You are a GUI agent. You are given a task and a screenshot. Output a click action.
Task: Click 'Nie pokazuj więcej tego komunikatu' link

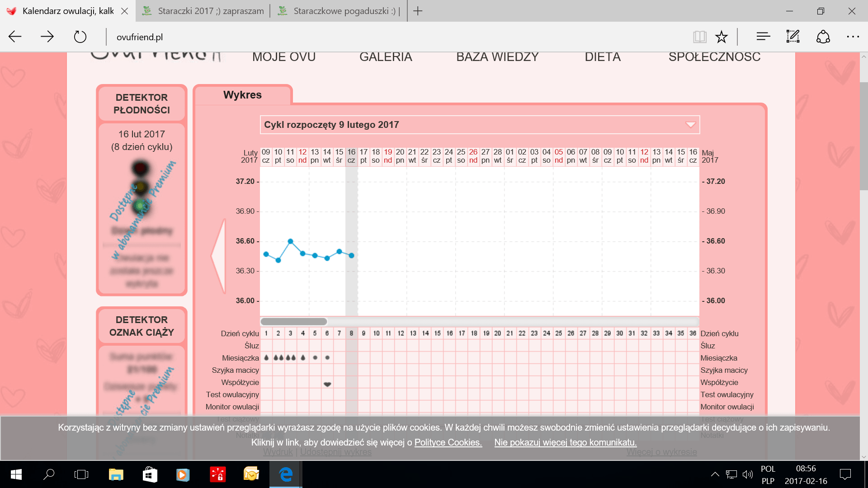(x=565, y=442)
